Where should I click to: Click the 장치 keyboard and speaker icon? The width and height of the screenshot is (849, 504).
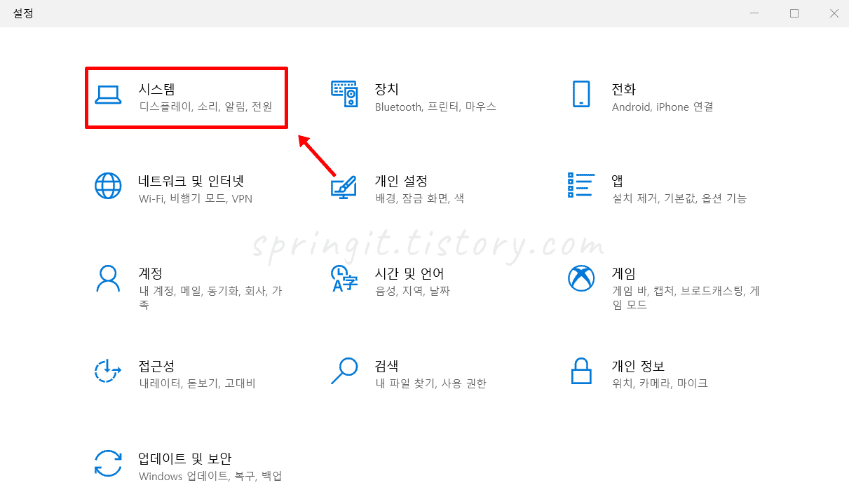pos(344,94)
